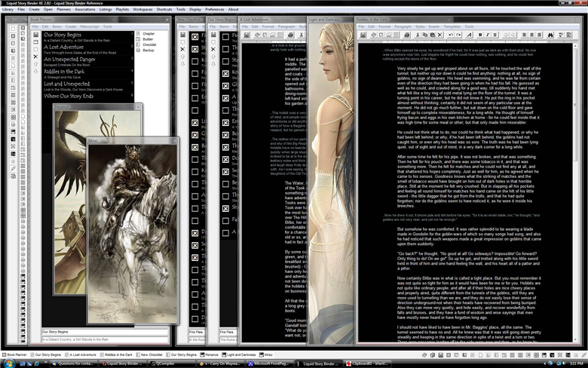This screenshot has height=368, width=588.
Task: Save the New Checklist with disk icon
Action: 182,35
